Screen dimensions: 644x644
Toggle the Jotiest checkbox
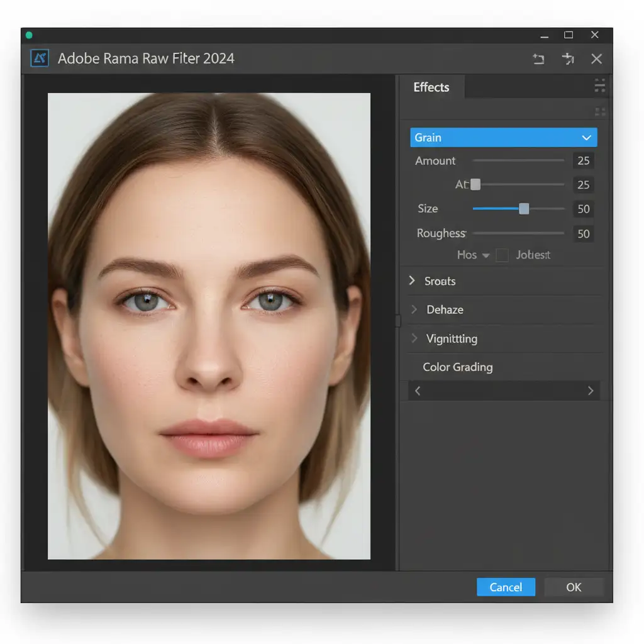tap(502, 255)
